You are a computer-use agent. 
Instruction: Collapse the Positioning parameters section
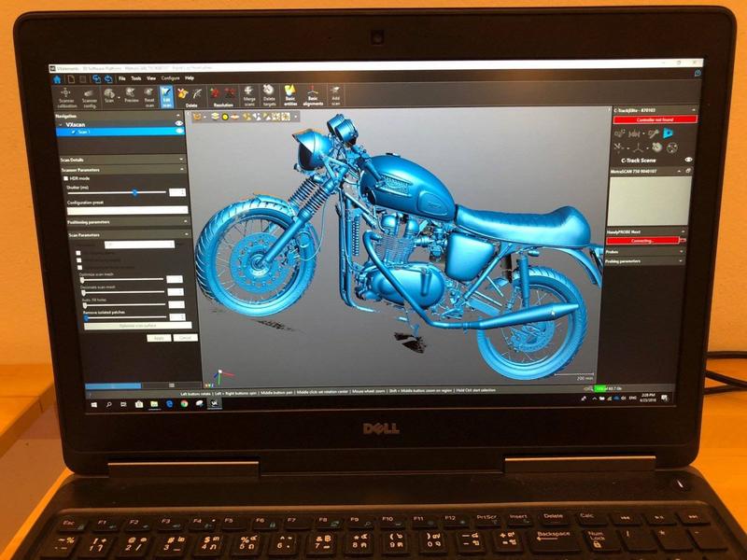[x=181, y=222]
